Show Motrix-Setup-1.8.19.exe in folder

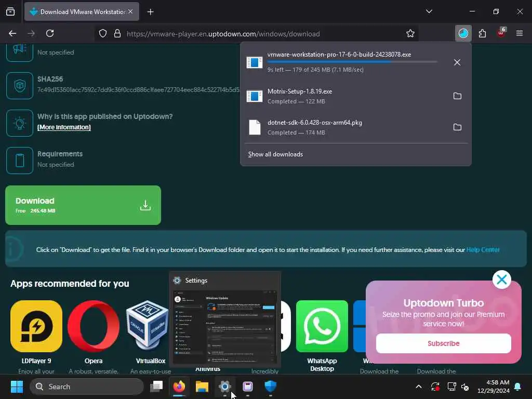pos(457,96)
